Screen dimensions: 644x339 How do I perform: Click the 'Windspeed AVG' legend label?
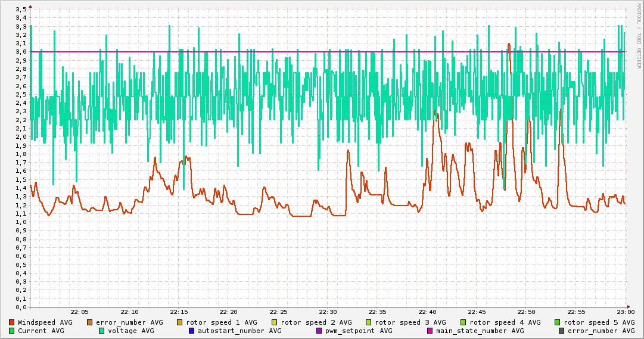(x=45, y=322)
